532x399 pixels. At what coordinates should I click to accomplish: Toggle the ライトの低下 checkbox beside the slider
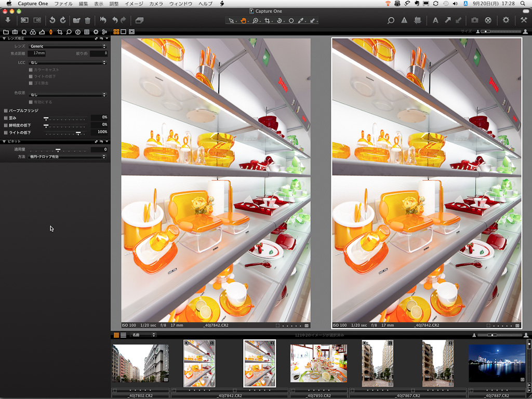6,132
